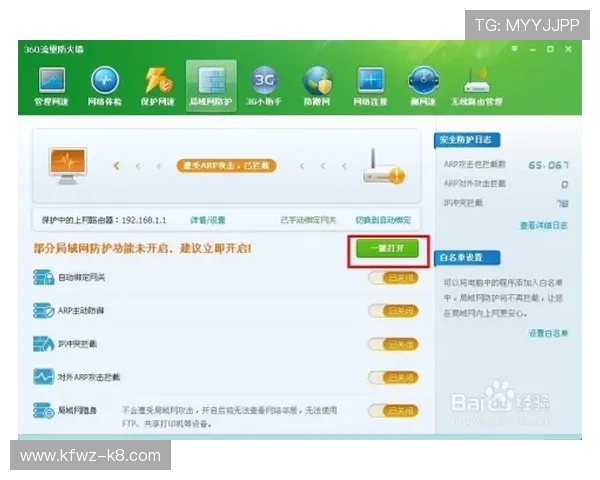The image size is (600, 480).
Task: Click the green 一键打开 button
Action: [387, 248]
